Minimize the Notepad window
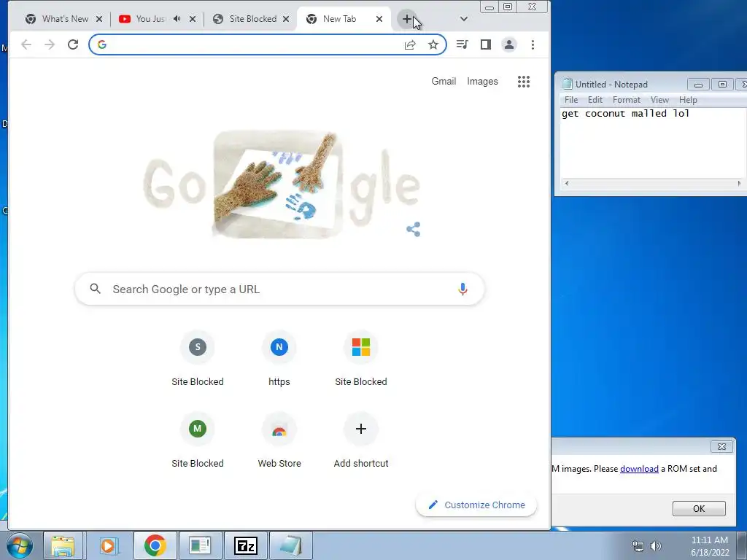 pyautogui.click(x=698, y=85)
